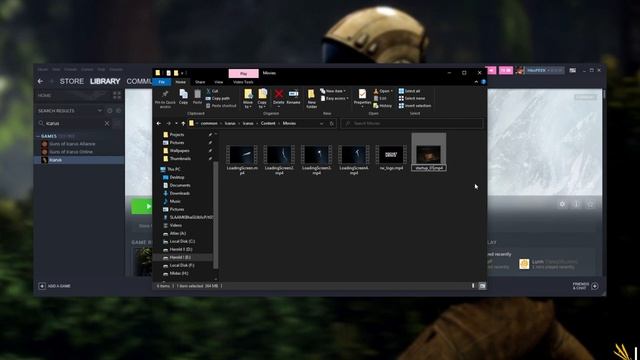Viewport: 640px width, 360px height.
Task: Open the Copy to dropdown
Action: (x=262, y=98)
